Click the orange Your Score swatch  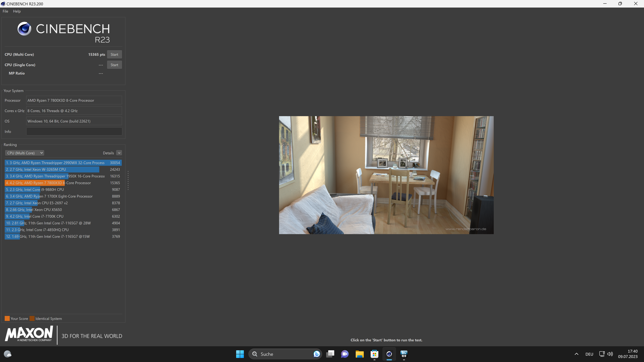7,319
